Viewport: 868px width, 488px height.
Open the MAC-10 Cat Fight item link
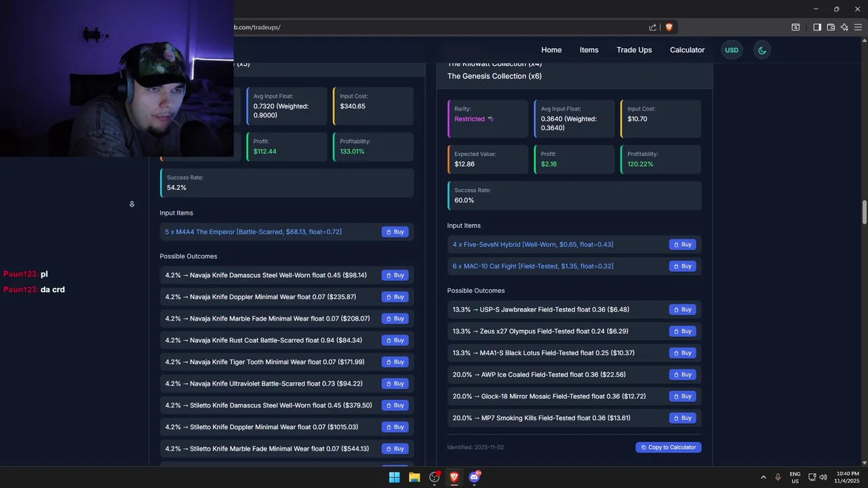tap(533, 266)
